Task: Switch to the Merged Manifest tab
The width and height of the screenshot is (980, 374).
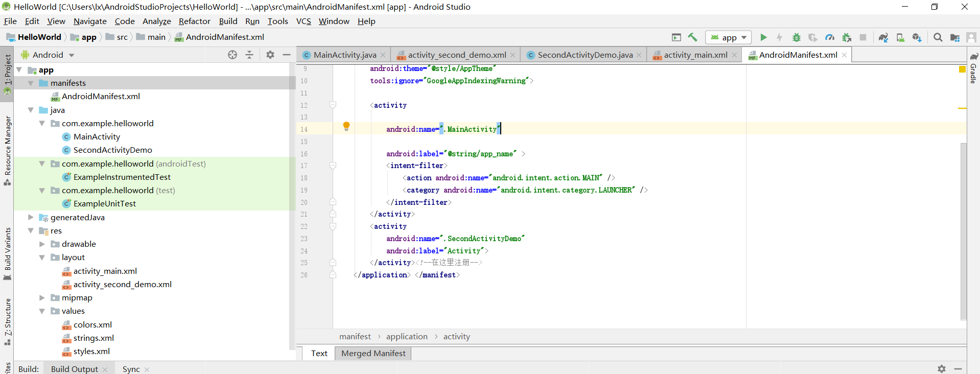Action: coord(373,353)
